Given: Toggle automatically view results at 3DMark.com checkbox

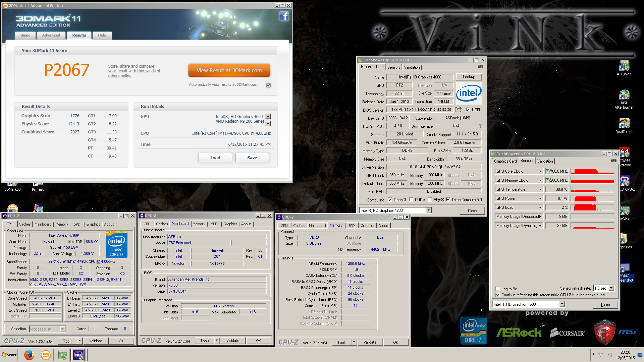Looking at the screenshot, I should point(268,85).
